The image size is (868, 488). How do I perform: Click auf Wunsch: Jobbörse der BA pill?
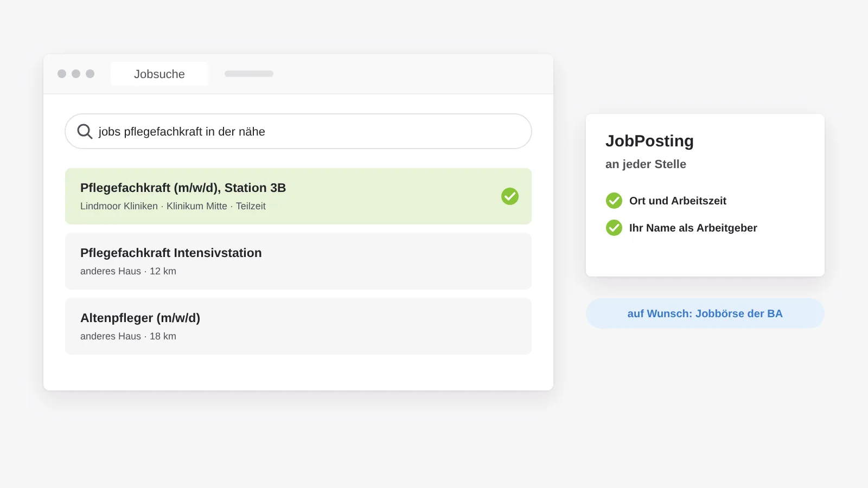[x=705, y=313]
